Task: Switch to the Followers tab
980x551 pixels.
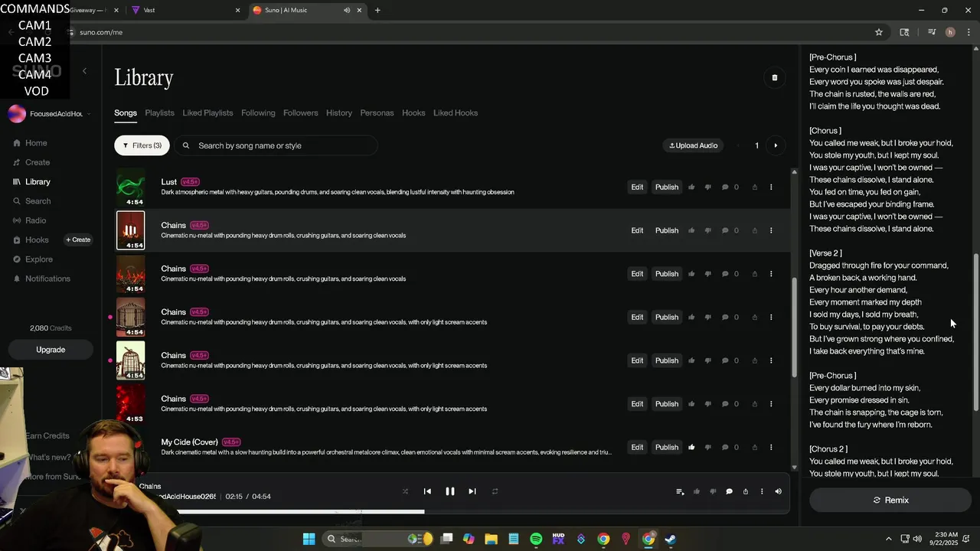Action: tap(300, 112)
